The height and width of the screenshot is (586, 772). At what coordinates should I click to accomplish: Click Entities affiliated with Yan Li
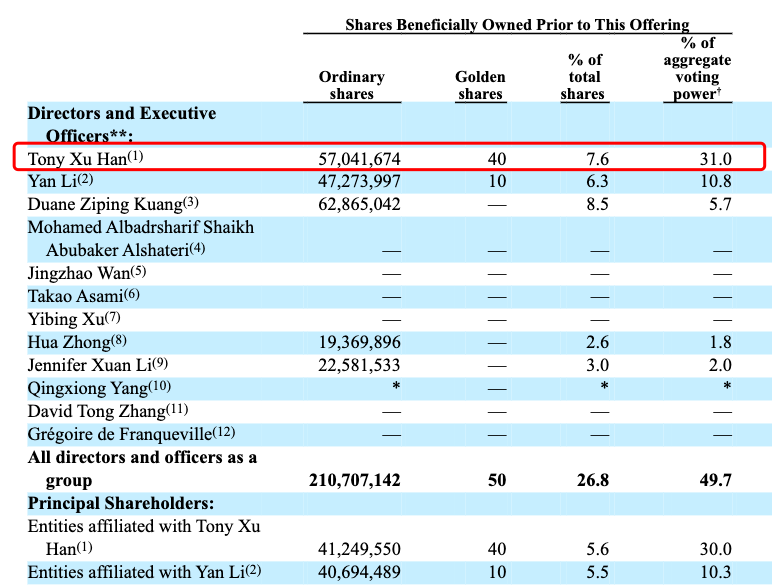pyautogui.click(x=137, y=572)
